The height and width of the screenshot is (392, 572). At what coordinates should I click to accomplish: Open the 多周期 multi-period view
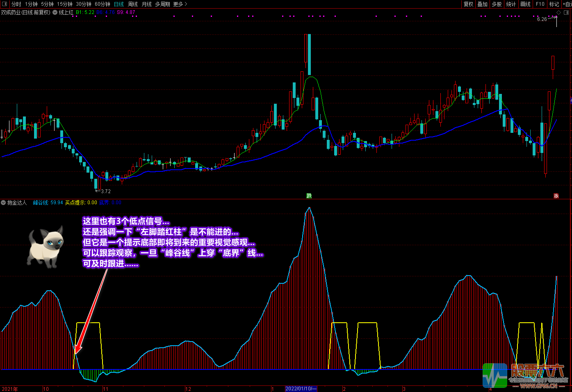(162, 4)
